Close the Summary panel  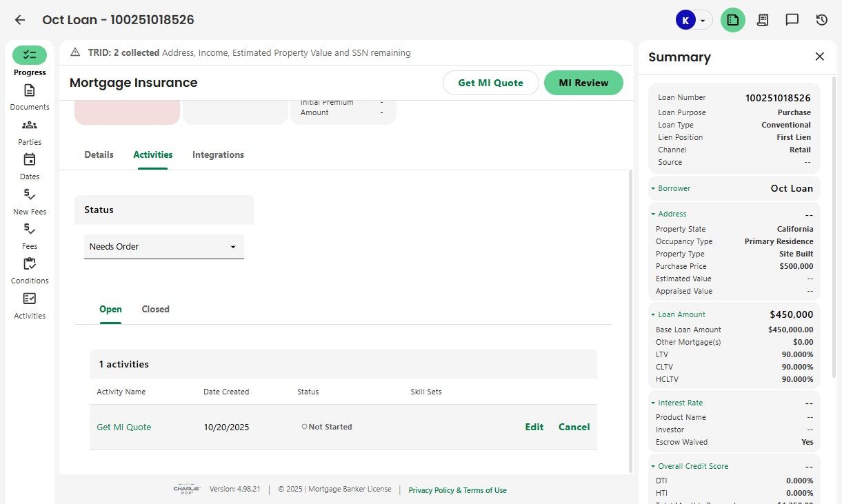pos(819,57)
